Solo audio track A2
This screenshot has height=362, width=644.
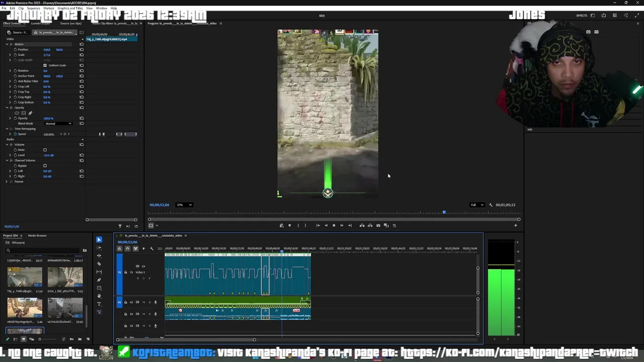point(149,314)
